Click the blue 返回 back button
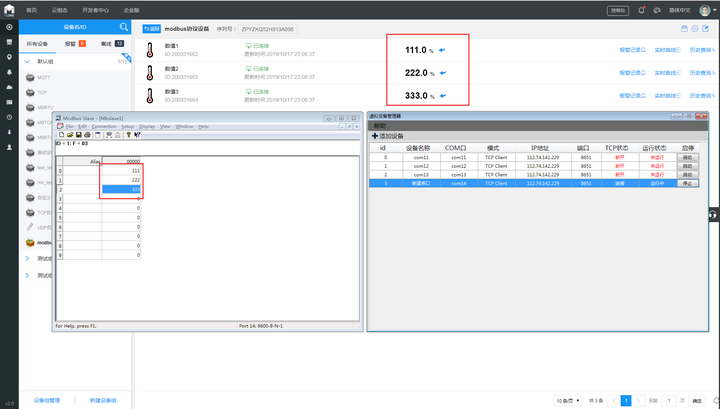 [x=152, y=29]
